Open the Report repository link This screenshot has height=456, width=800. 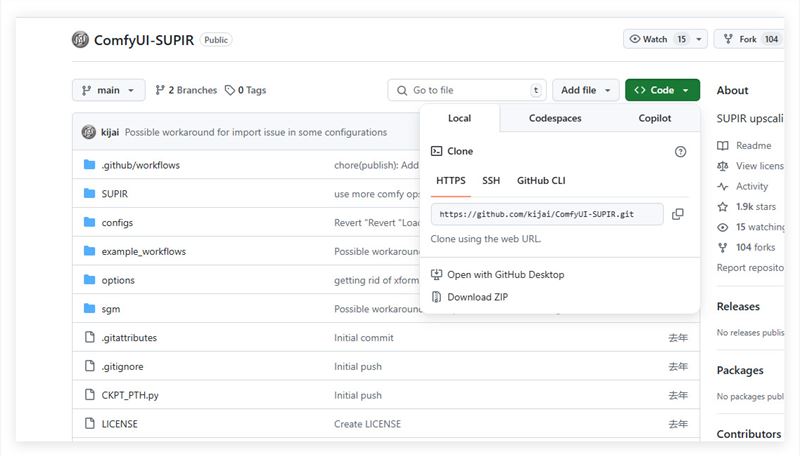click(750, 268)
